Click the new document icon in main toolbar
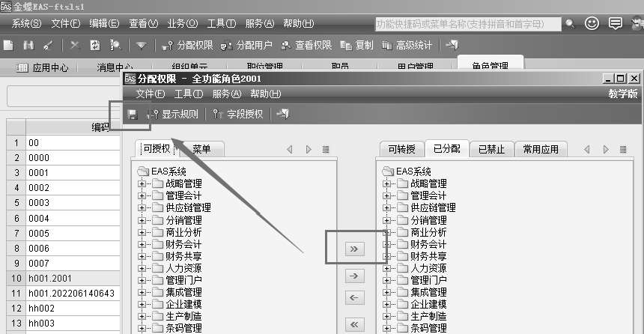The height and width of the screenshot is (334, 644). click(x=8, y=45)
